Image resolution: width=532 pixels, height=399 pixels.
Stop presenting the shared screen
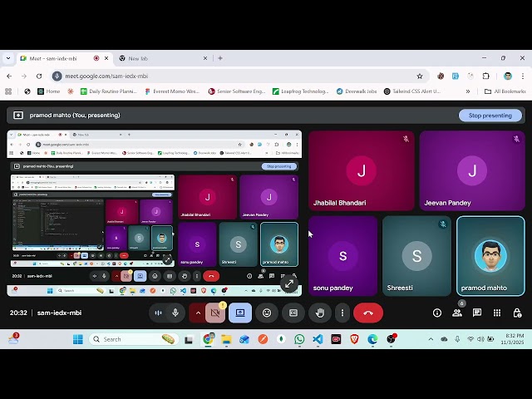click(x=490, y=116)
